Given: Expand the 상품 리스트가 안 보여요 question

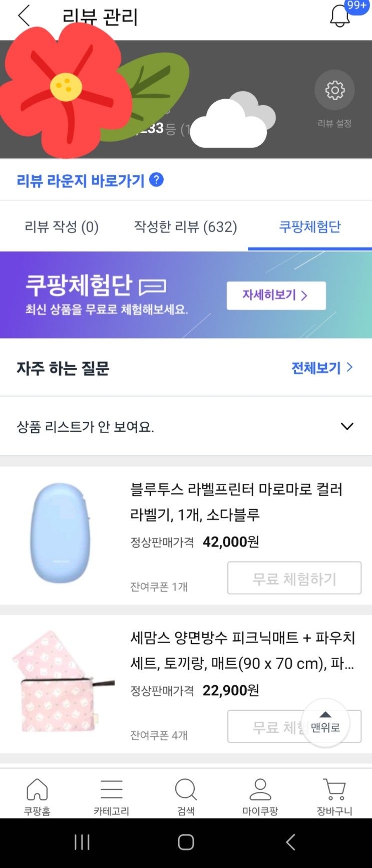Looking at the screenshot, I should [346, 426].
